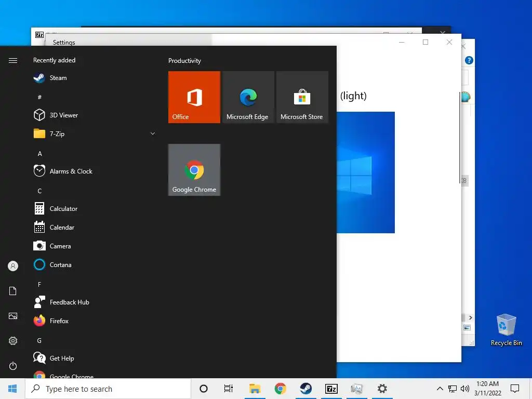Click the Recently added heading
This screenshot has height=399, width=532.
point(54,60)
